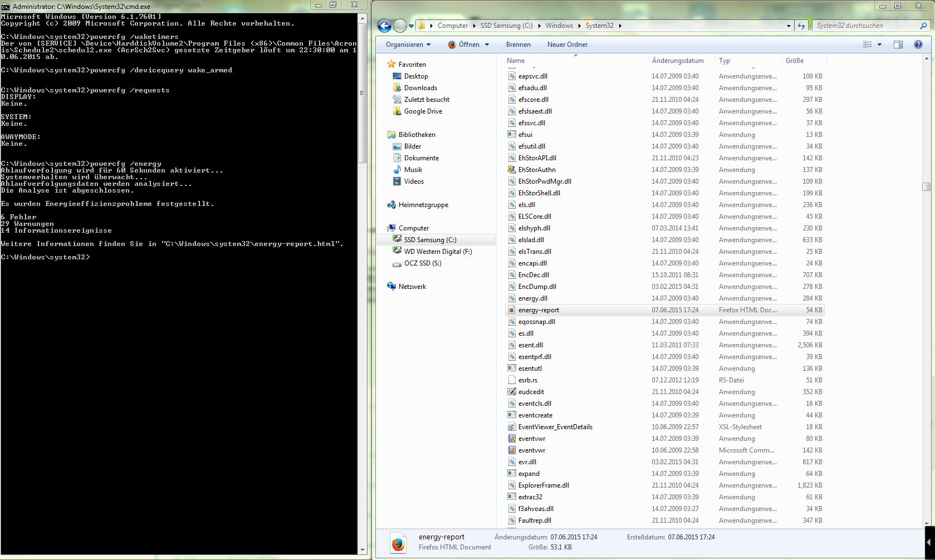Select WD Western Digital (F:) drive
This screenshot has height=560, width=935.
(438, 252)
